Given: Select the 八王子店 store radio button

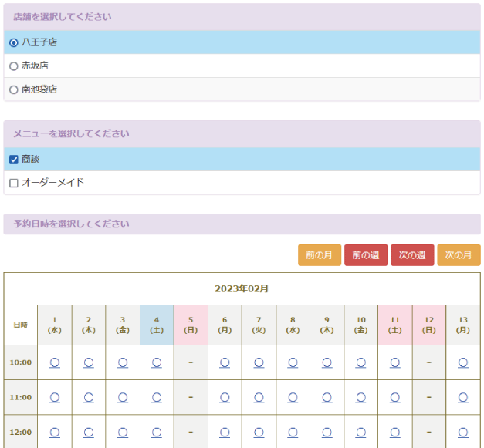Looking at the screenshot, I should pos(14,42).
